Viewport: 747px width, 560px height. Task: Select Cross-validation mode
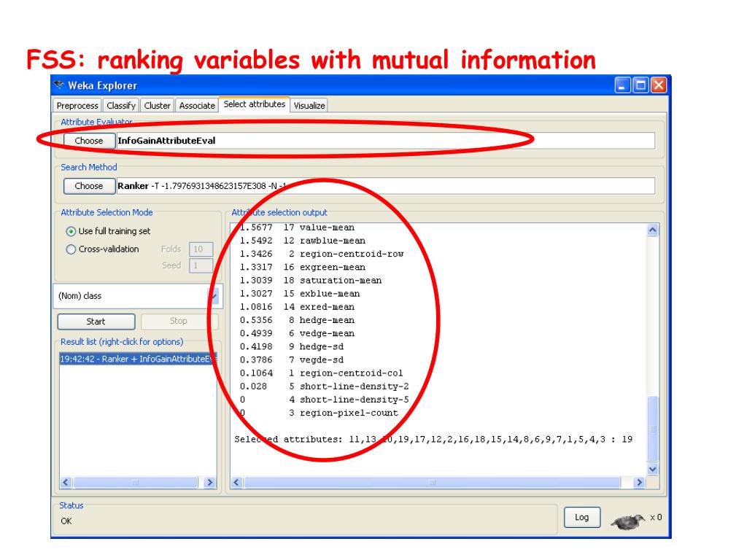point(102,249)
